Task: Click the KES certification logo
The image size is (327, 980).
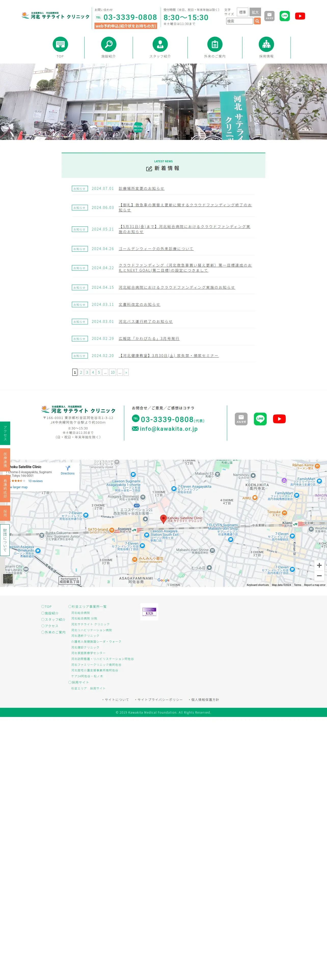Action: point(149,612)
